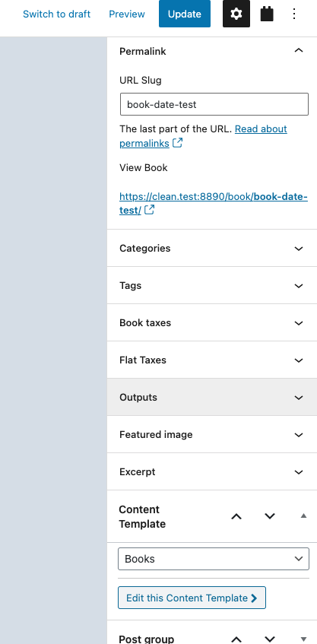Open the three-dot options menu
Image resolution: width=317 pixels, height=644 pixels.
[x=294, y=14]
